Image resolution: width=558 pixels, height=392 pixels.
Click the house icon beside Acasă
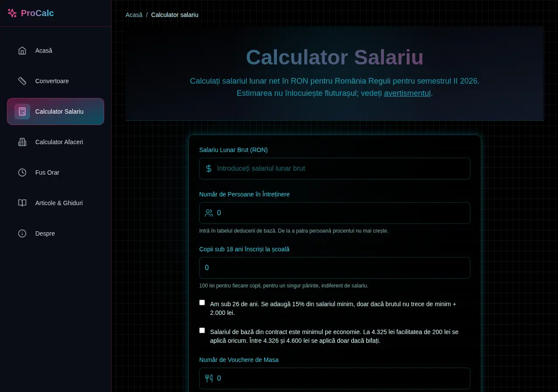(x=22, y=51)
